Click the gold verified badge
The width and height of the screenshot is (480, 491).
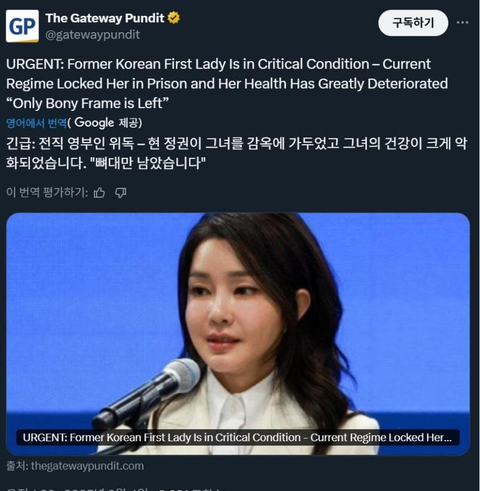click(174, 18)
